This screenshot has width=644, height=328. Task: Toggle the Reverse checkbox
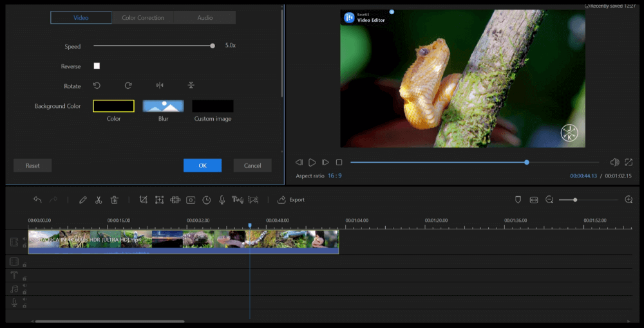[x=97, y=66]
